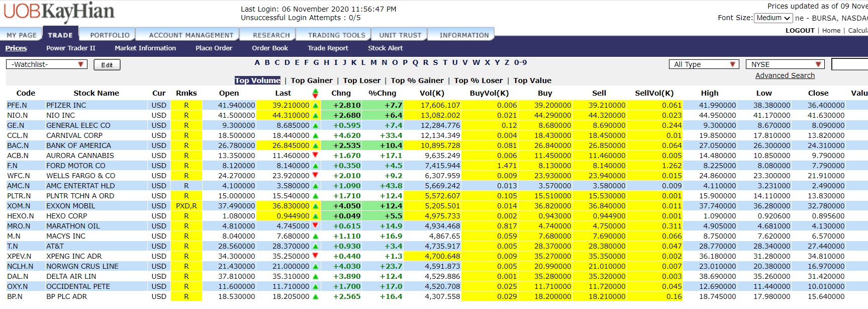Click the Advanced Search link
Image resolution: width=868 pixels, height=309 pixels.
coord(785,75)
